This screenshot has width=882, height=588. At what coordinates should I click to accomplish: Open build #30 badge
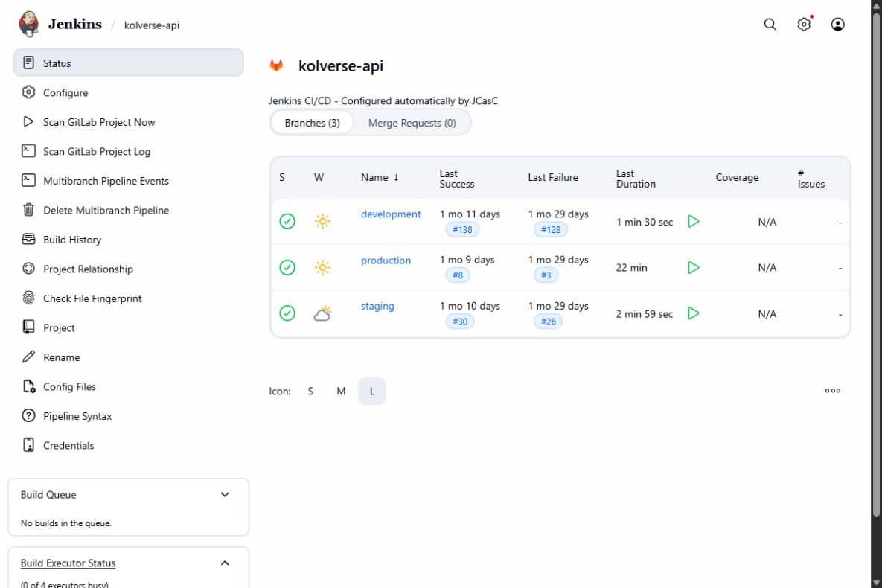460,322
